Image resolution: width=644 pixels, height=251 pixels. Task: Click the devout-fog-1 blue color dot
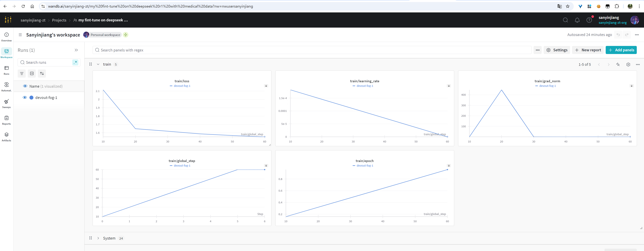[31, 97]
